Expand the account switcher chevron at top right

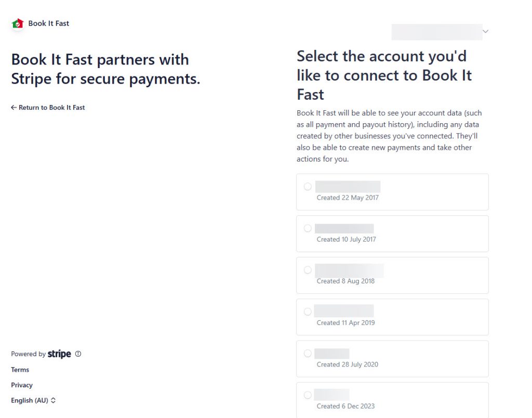coord(486,32)
